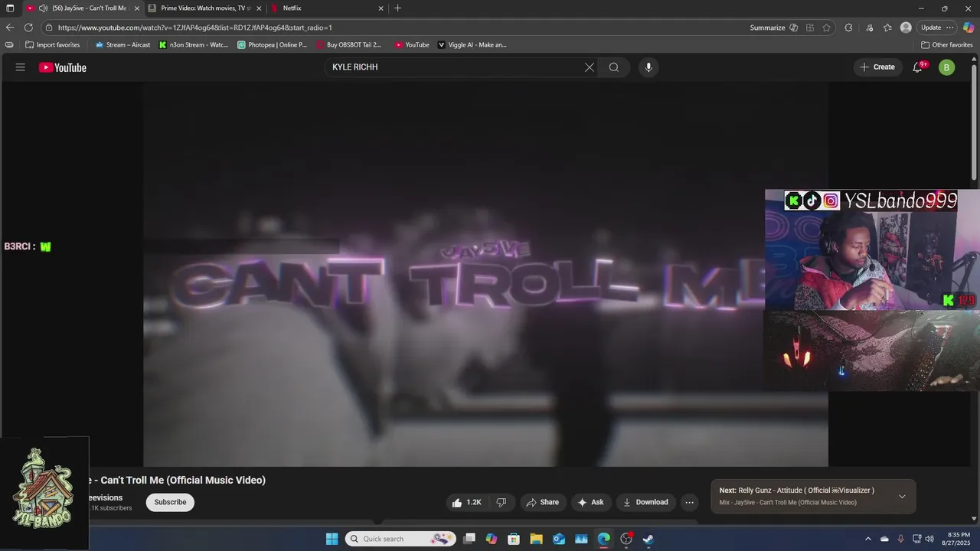
Task: Click the browser address bar URL
Action: pyautogui.click(x=194, y=28)
